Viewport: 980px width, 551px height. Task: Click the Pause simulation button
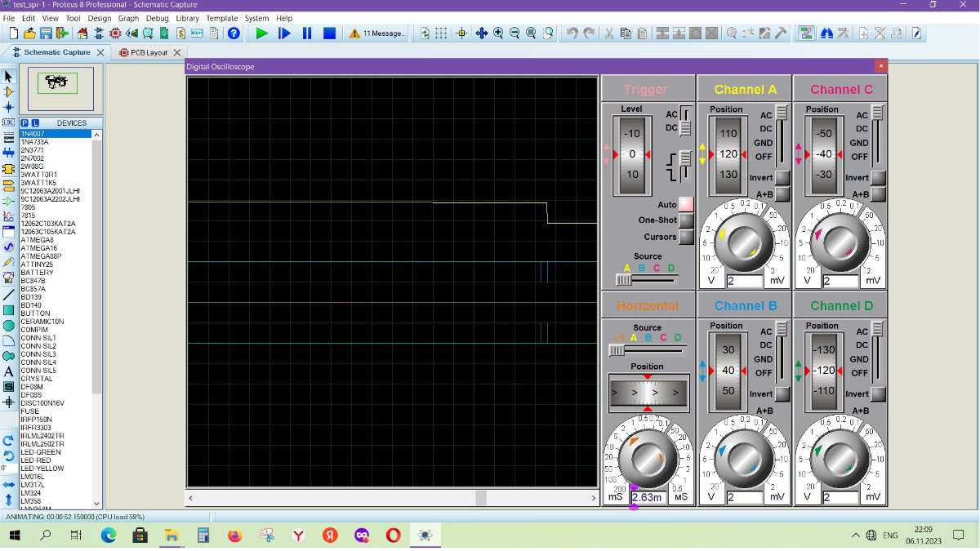(x=307, y=33)
